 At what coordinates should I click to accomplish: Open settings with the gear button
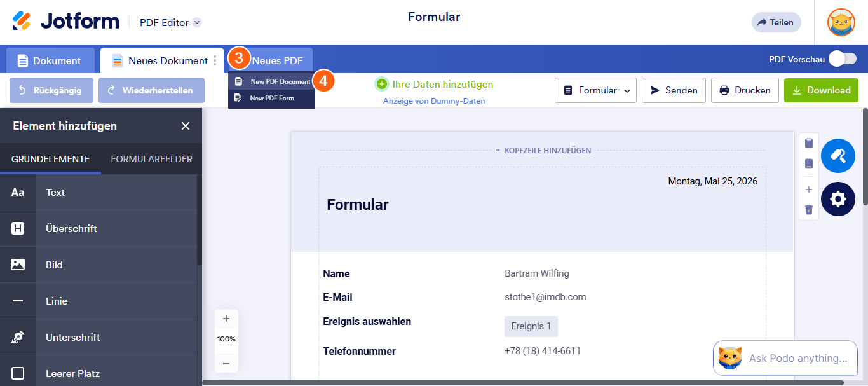(x=838, y=199)
